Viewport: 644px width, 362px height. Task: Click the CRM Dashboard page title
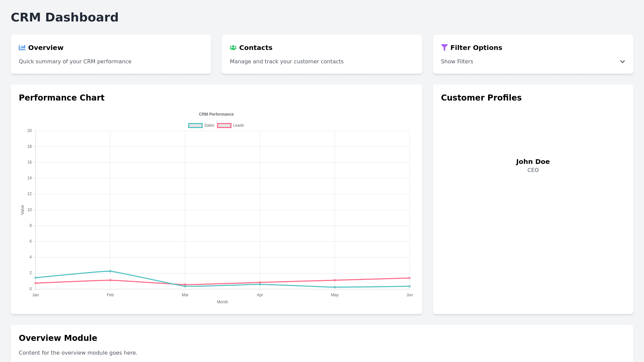(x=65, y=17)
